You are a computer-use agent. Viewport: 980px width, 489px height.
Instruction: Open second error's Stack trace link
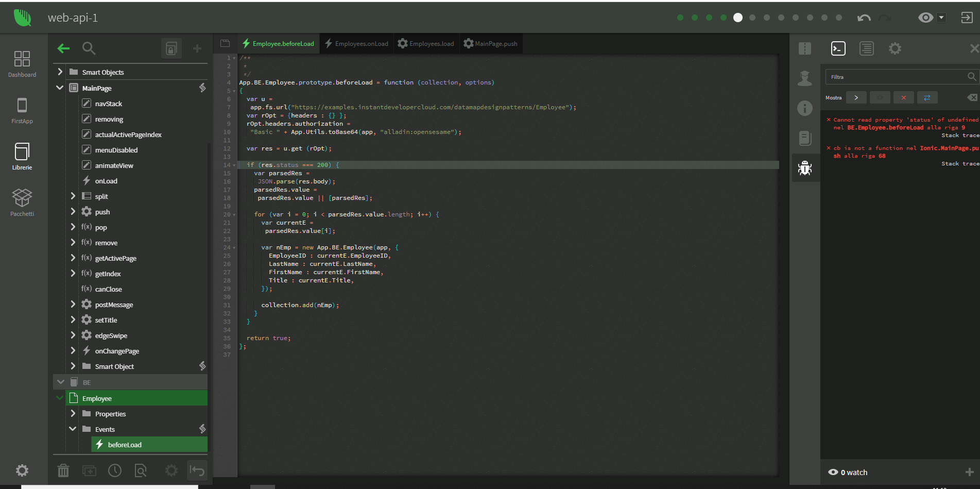960,164
